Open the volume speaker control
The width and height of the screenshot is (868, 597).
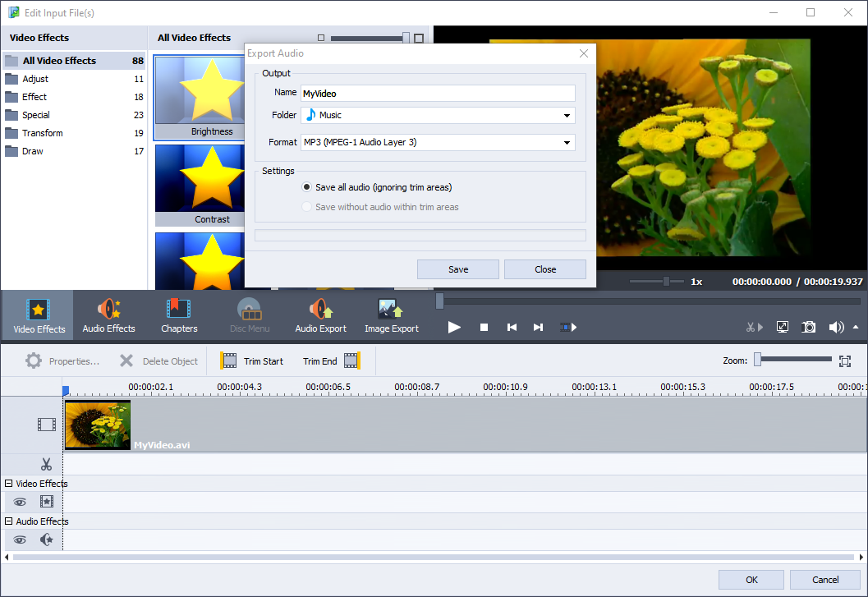836,327
